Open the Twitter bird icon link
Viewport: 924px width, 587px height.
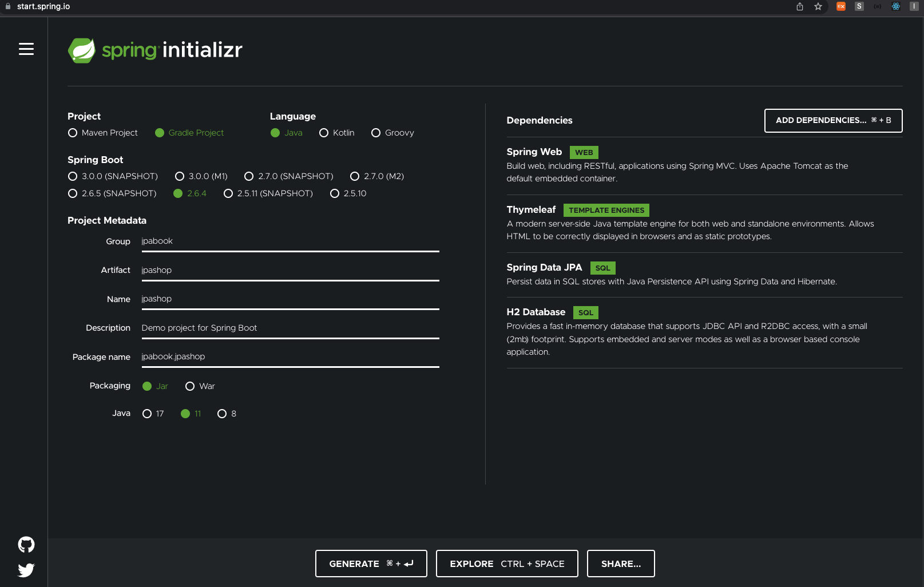tap(26, 570)
